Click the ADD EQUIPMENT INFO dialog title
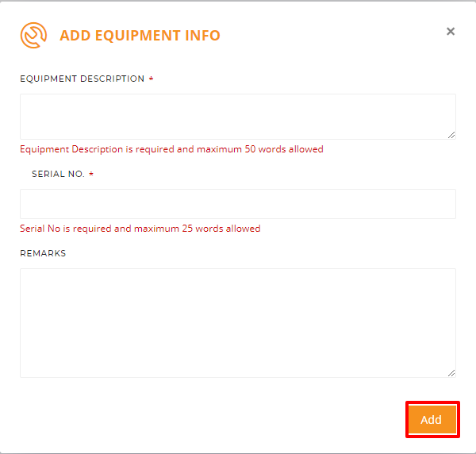Viewport: 476px width, 454px height. pos(140,35)
